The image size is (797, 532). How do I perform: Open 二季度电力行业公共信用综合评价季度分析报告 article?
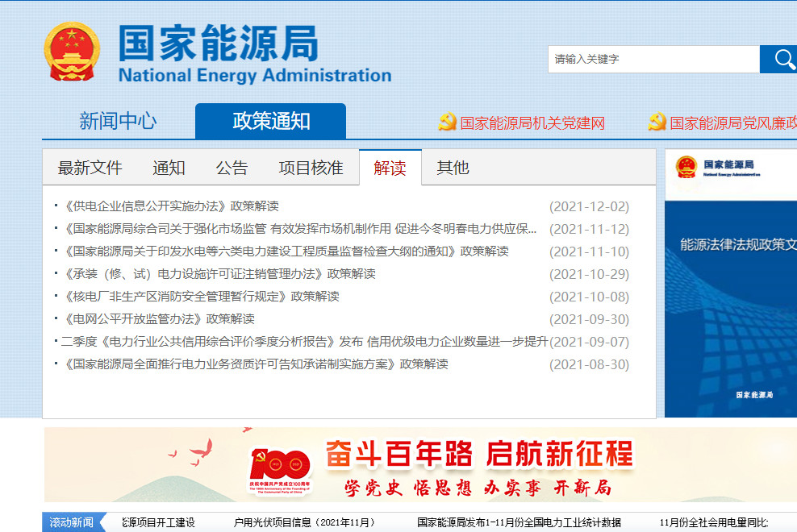click(x=304, y=342)
